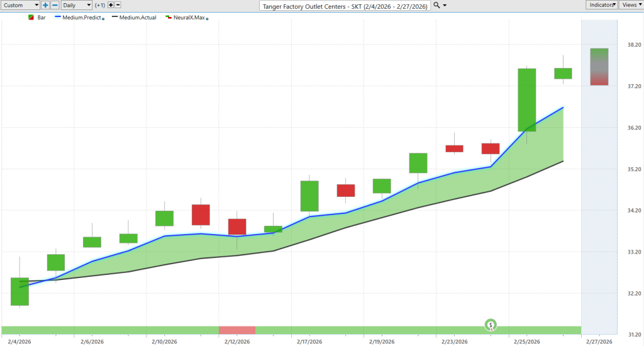Open the Views menu
Viewport: 644px width, 346px height.
631,5
